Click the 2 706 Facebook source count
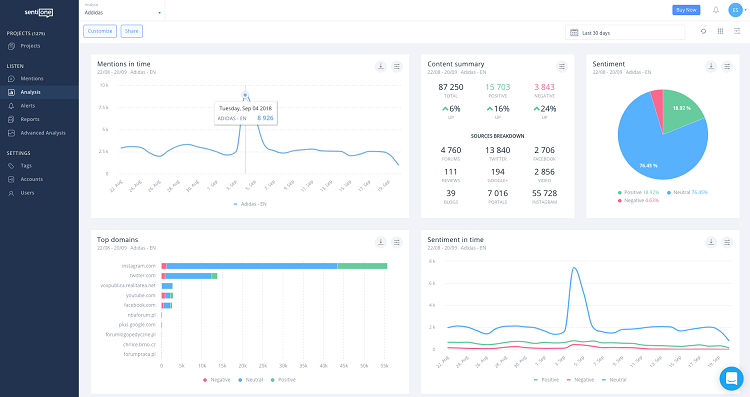The height and width of the screenshot is (397, 750). pos(544,150)
